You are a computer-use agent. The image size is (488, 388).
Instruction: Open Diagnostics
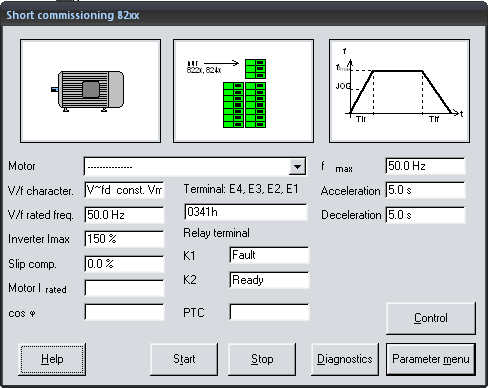coord(345,359)
